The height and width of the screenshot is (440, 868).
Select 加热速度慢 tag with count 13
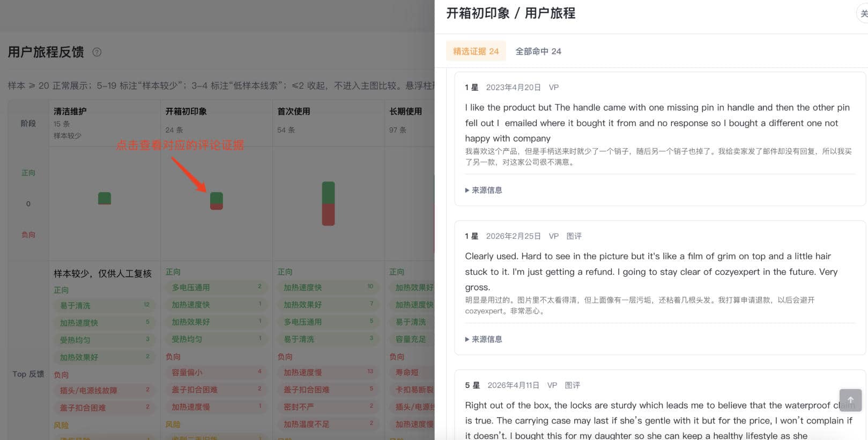pyautogui.click(x=328, y=372)
